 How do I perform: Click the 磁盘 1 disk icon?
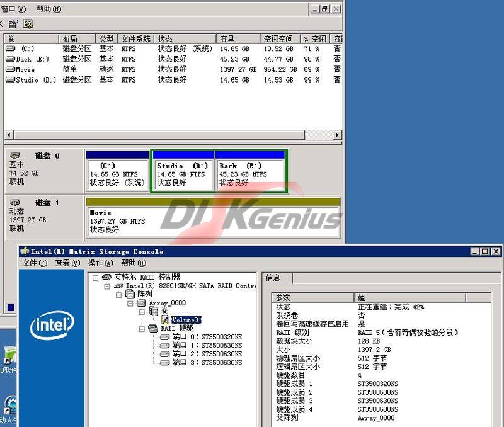point(15,203)
